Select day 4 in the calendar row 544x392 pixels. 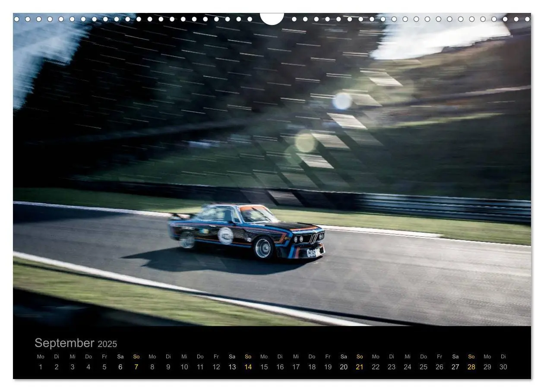89,367
